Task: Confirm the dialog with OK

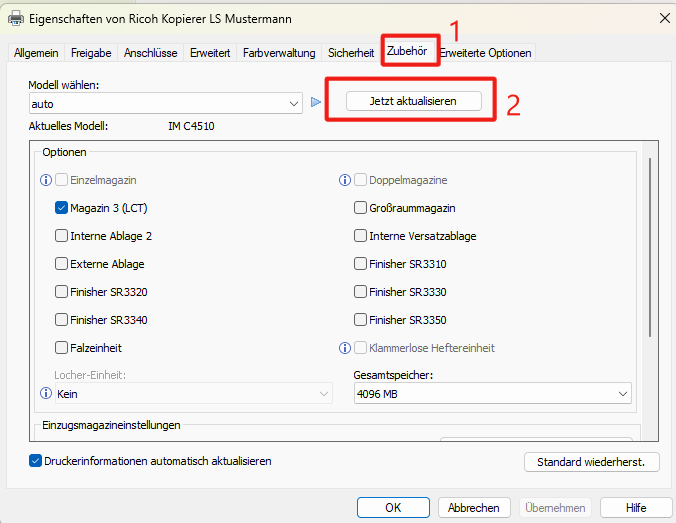Action: click(x=393, y=507)
